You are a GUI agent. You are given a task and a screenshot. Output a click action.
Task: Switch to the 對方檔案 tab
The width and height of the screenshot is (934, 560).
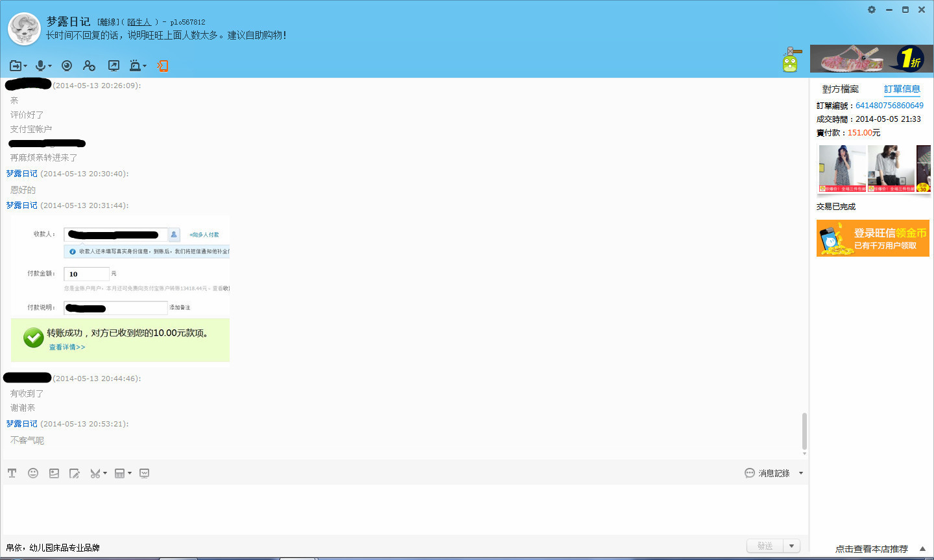[x=841, y=89]
